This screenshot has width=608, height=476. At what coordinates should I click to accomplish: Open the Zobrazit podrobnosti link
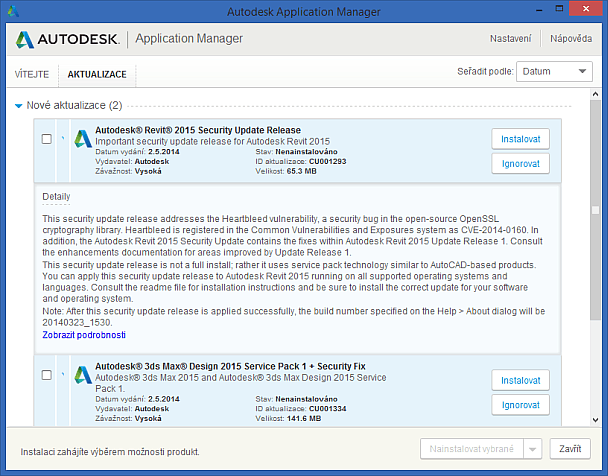click(x=84, y=335)
